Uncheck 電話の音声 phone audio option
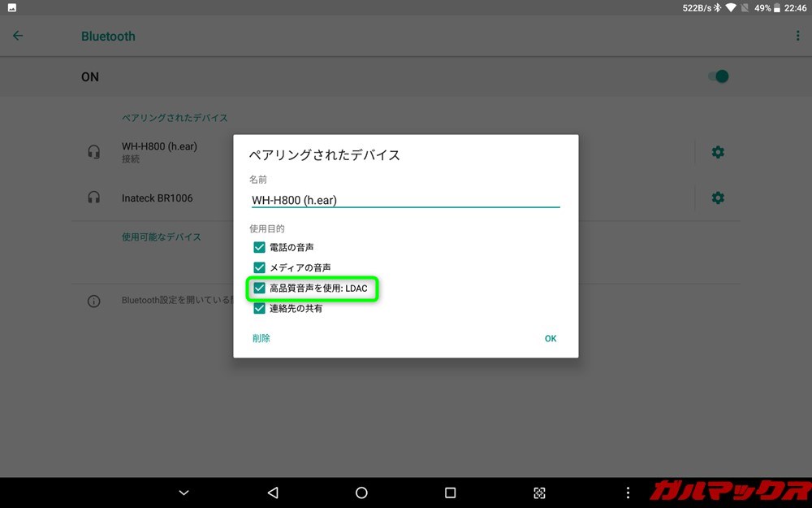 coord(259,247)
